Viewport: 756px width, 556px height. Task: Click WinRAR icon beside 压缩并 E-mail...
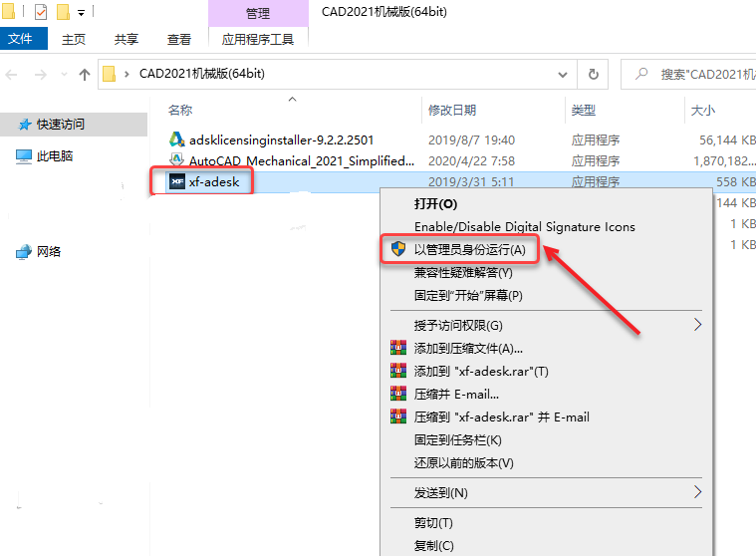click(x=398, y=394)
